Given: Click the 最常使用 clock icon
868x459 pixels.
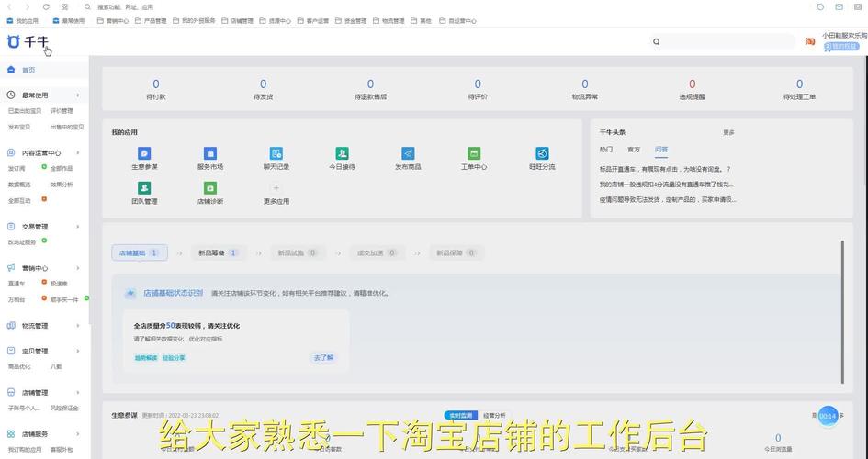Looking at the screenshot, I should 11,95.
